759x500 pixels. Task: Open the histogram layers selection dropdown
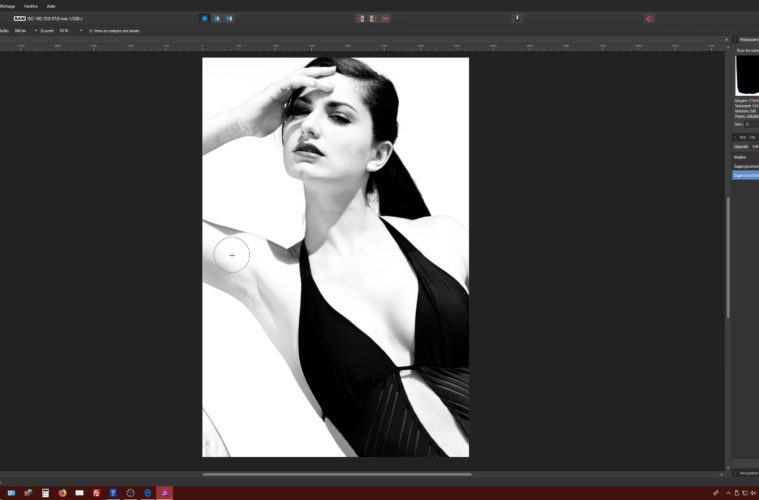747,50
